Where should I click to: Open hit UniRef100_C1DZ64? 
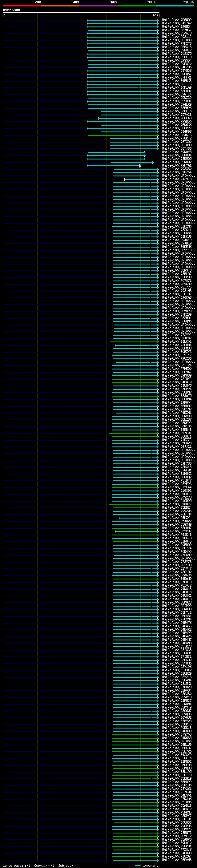coord(177,172)
